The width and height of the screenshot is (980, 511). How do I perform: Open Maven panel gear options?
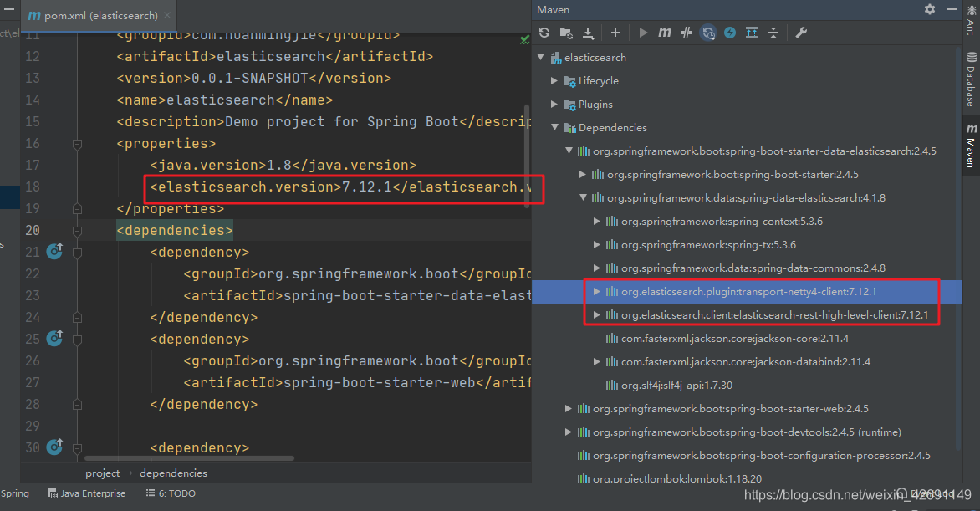pyautogui.click(x=930, y=9)
